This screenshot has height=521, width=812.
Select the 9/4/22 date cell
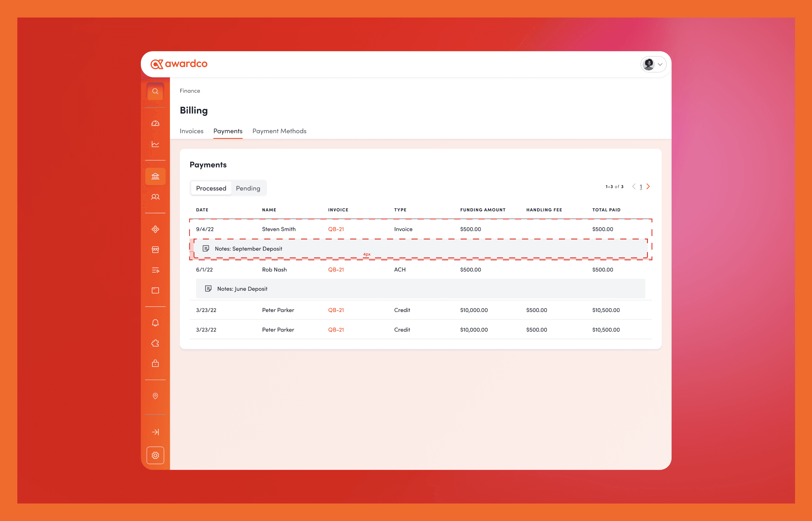coord(205,229)
